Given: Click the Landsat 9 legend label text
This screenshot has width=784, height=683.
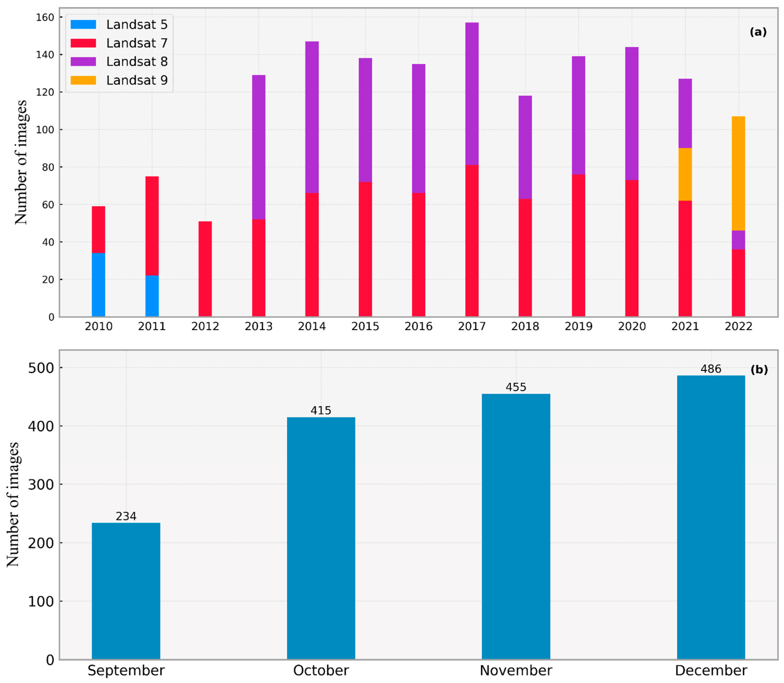Looking at the screenshot, I should (x=137, y=80).
